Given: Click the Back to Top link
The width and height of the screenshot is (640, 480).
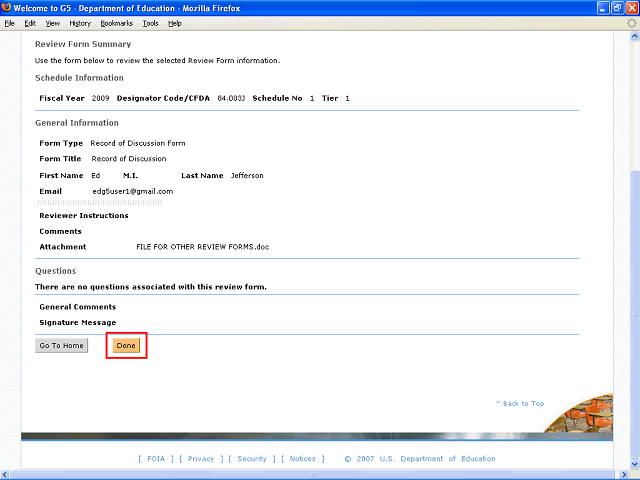Looking at the screenshot, I should click(x=520, y=403).
